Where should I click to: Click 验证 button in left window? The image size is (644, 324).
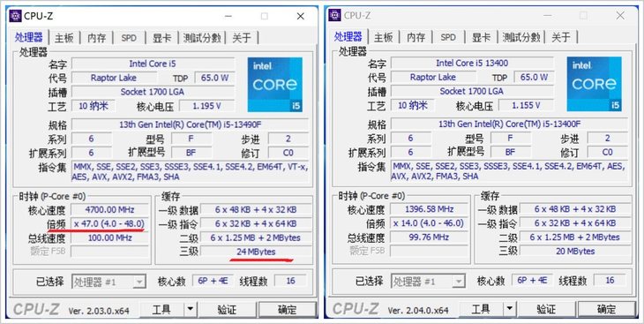pyautogui.click(x=227, y=310)
